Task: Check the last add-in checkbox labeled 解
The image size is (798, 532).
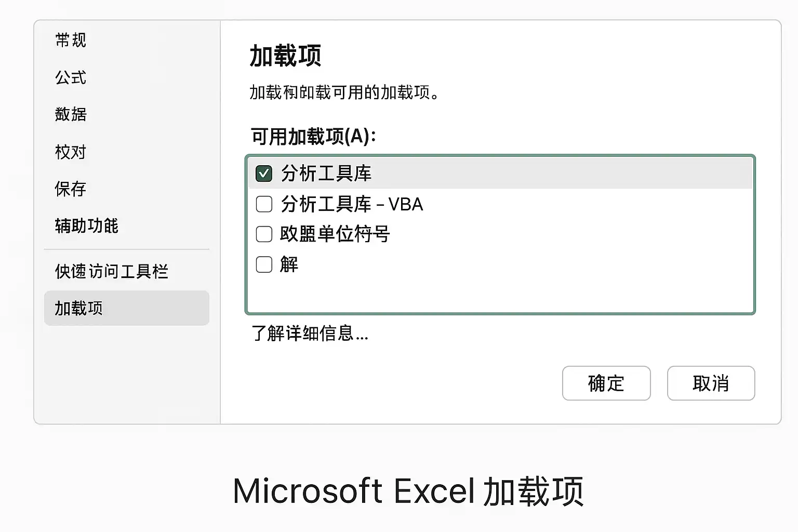Action: point(264,264)
